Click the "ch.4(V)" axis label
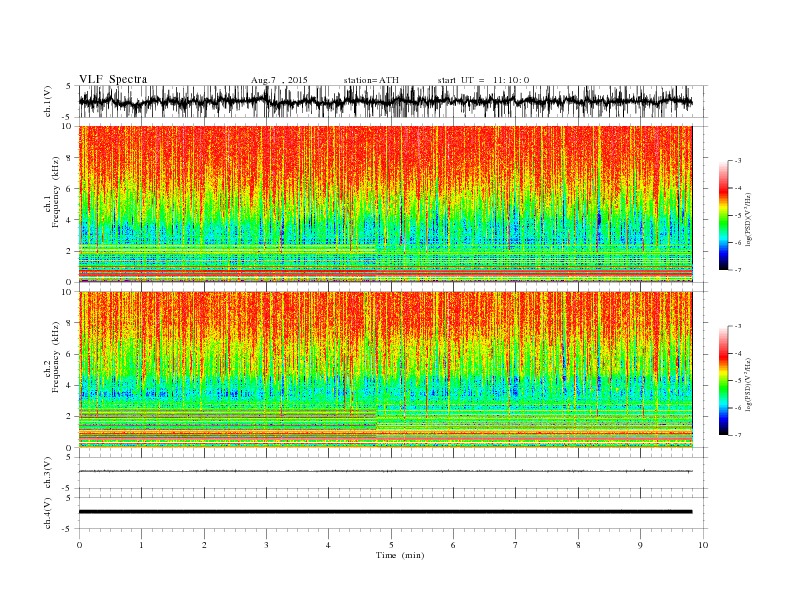This screenshot has height=612, width=792. 48,514
